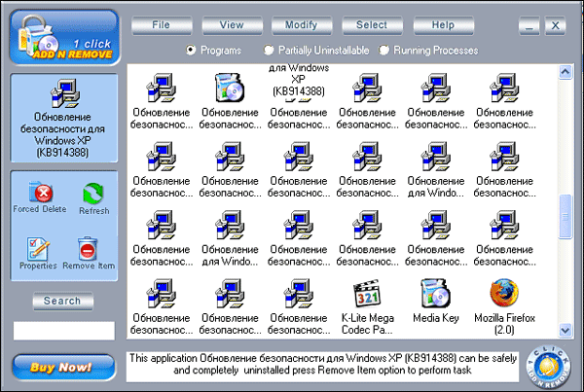Click the vertical scrollbar thumb

click(565, 216)
